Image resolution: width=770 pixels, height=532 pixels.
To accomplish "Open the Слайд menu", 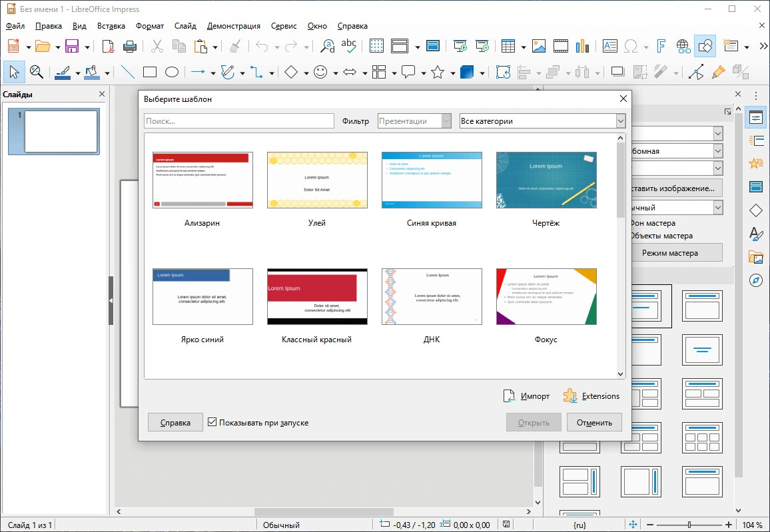I will click(x=185, y=26).
